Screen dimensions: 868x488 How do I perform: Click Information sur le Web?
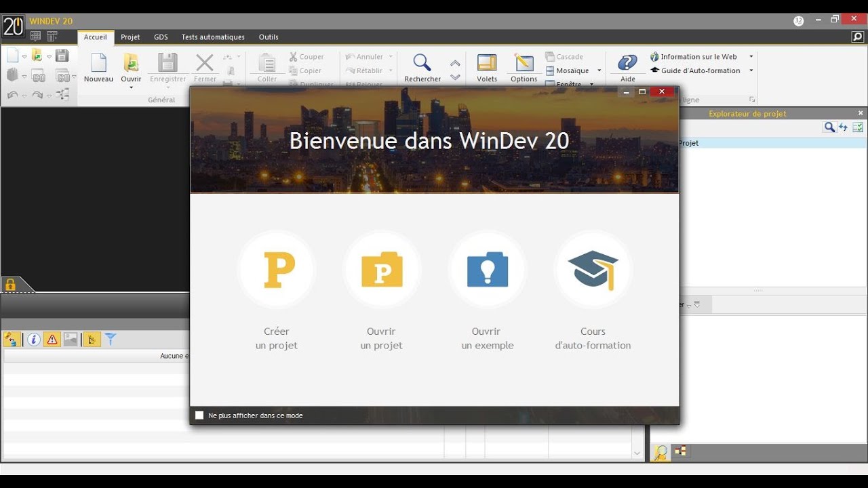(x=694, y=57)
